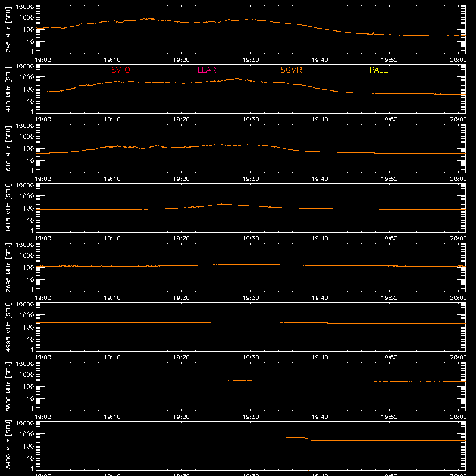Click the 19:50 tick under the 2695 MHz plot
Viewport: 476px width, 476px height.
pos(389,298)
